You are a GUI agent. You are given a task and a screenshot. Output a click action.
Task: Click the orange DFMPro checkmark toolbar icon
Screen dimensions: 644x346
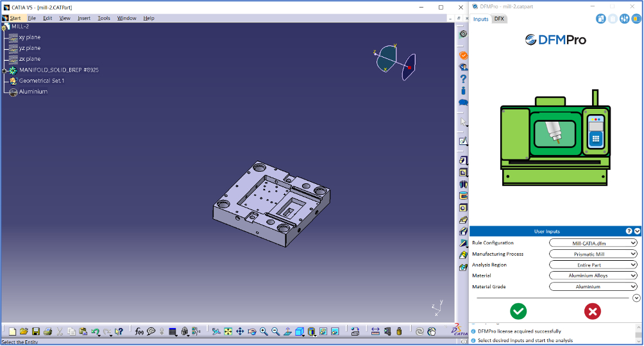click(x=463, y=55)
